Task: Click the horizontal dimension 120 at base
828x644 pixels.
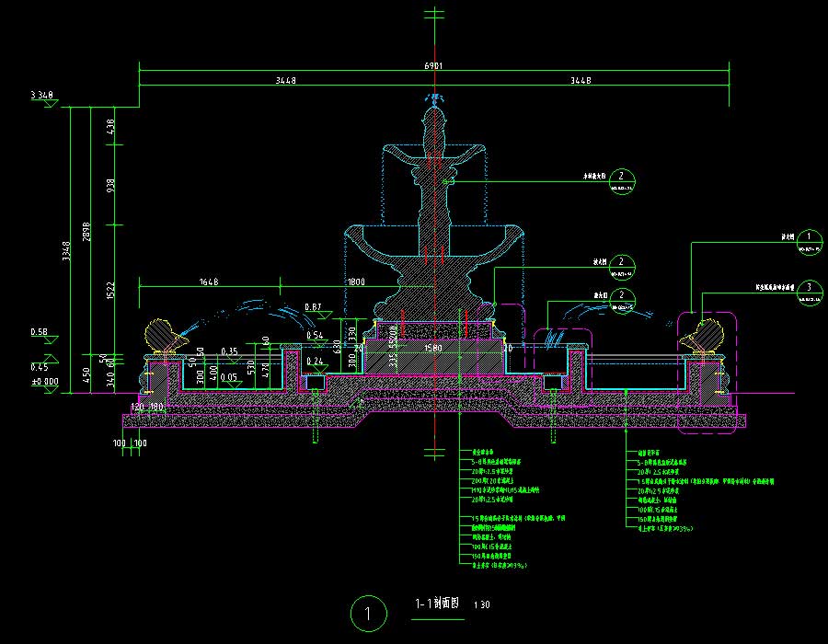Action: (137, 407)
